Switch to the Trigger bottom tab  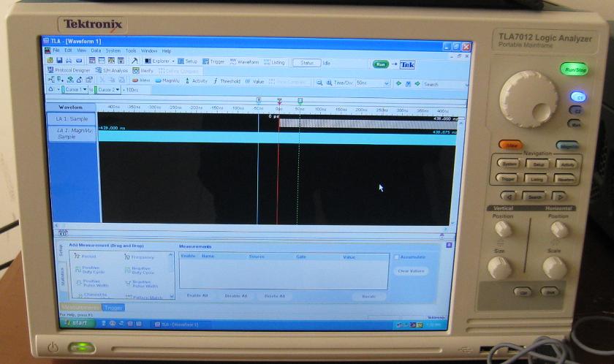[113, 308]
